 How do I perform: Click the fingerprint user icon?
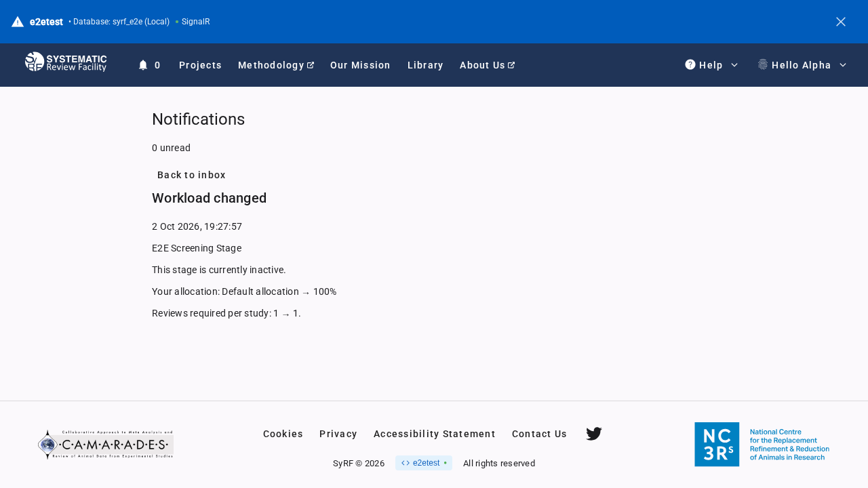click(763, 64)
